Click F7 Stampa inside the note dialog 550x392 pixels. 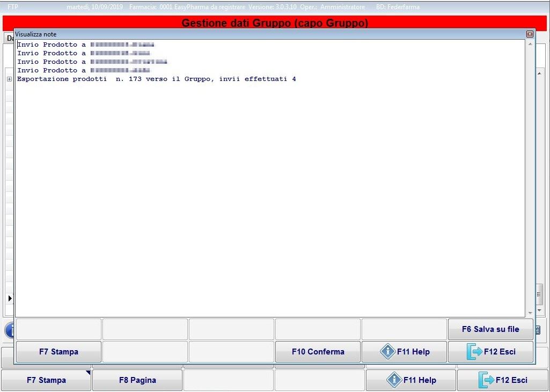coord(58,352)
